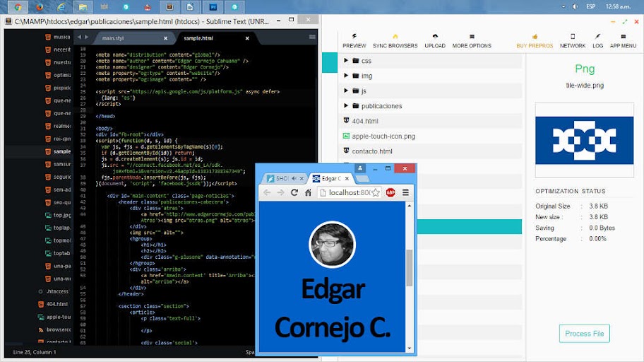Click the scroll up arrow in Chrome
The image size is (644, 362).
[x=409, y=205]
